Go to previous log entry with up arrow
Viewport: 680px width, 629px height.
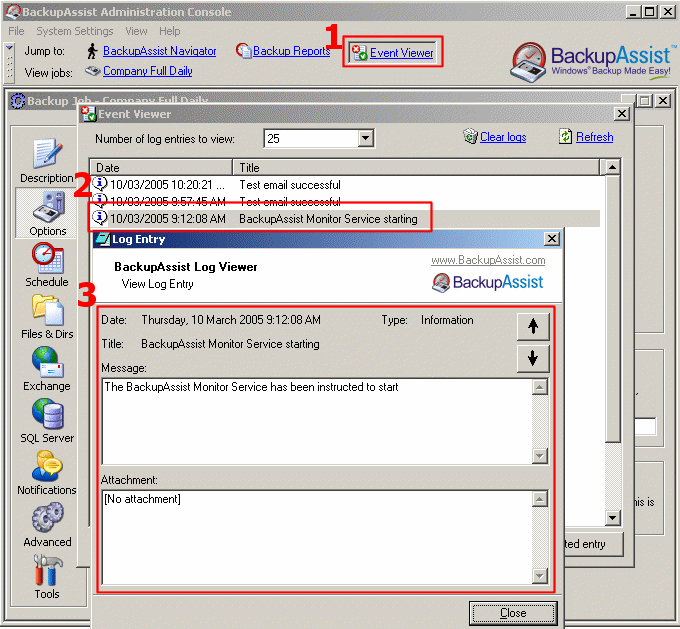point(533,326)
